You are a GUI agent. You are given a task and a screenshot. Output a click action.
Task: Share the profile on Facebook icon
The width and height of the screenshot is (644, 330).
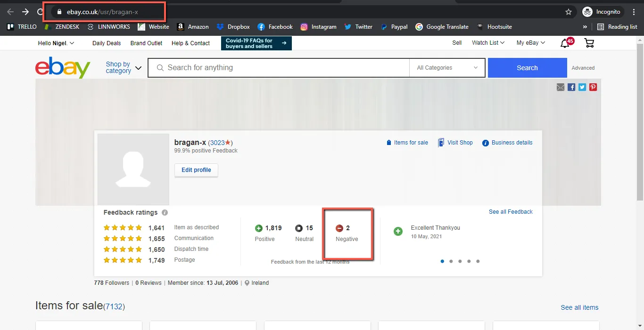(x=571, y=87)
